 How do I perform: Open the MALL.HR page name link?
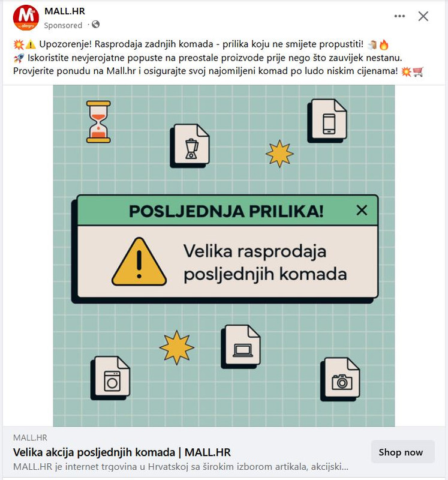65,11
